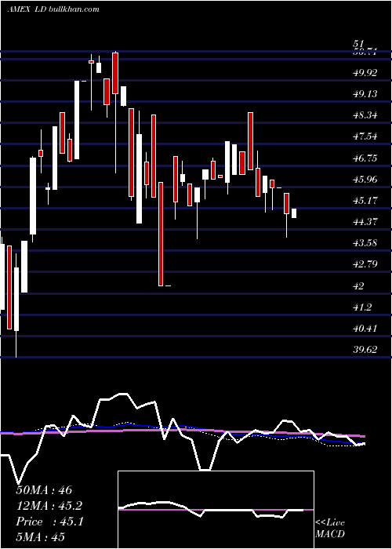Image resolution: width=392 pixels, height=549 pixels.
Task: Select the 39.62 price axis label
Action: coord(365,350)
